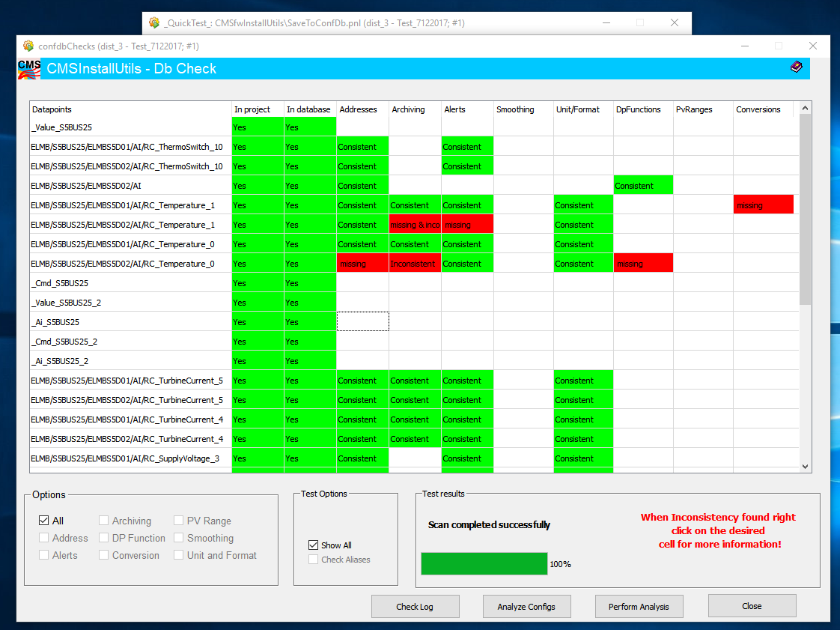Screen dimensions: 840x630
Task: Uncheck the All options checkbox
Action: 44,521
